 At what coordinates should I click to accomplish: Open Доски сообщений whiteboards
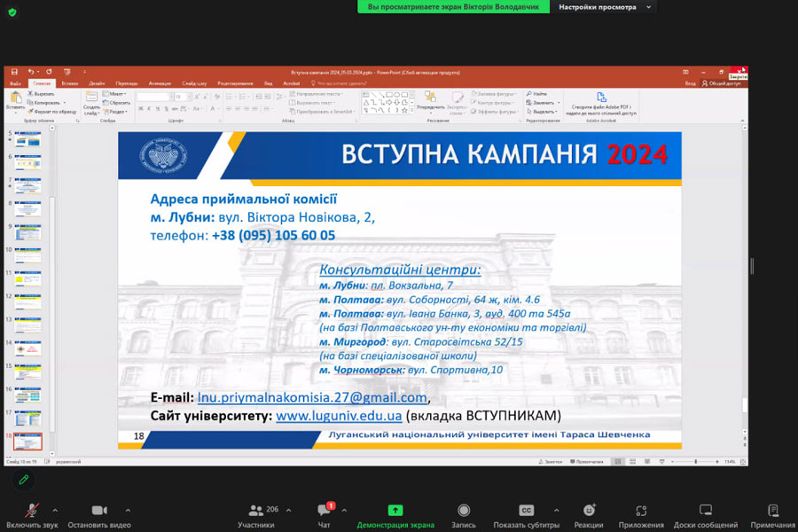[x=706, y=516]
